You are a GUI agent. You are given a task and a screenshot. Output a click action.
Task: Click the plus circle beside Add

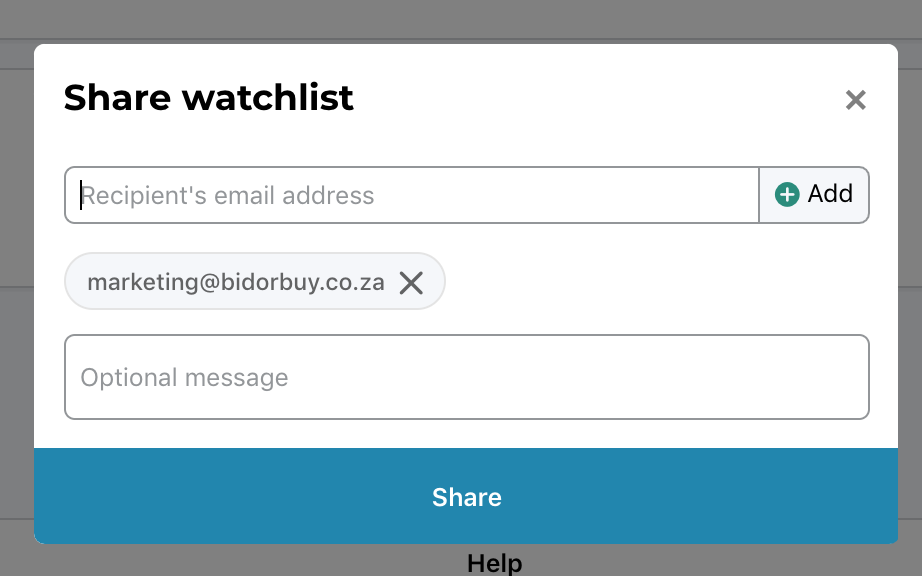tap(787, 195)
